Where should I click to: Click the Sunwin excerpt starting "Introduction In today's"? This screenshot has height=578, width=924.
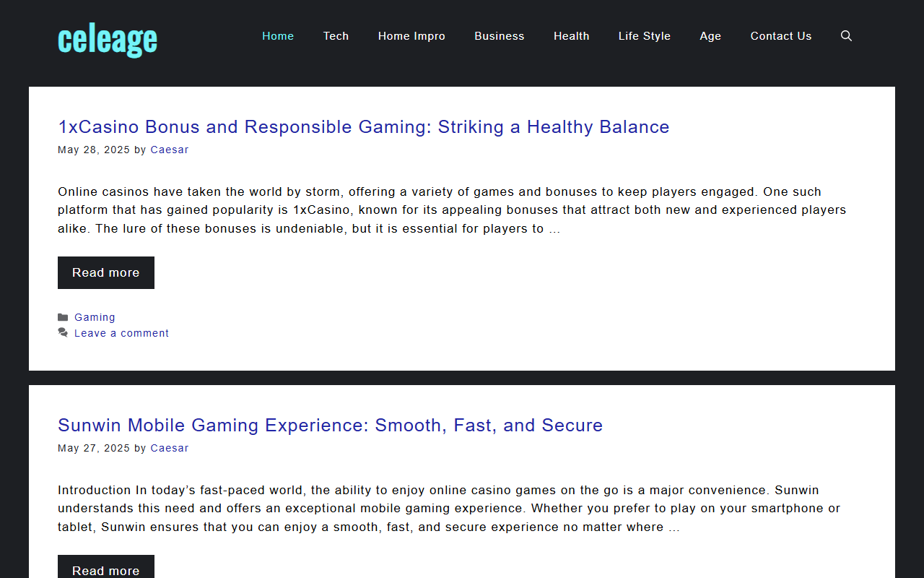click(x=449, y=509)
